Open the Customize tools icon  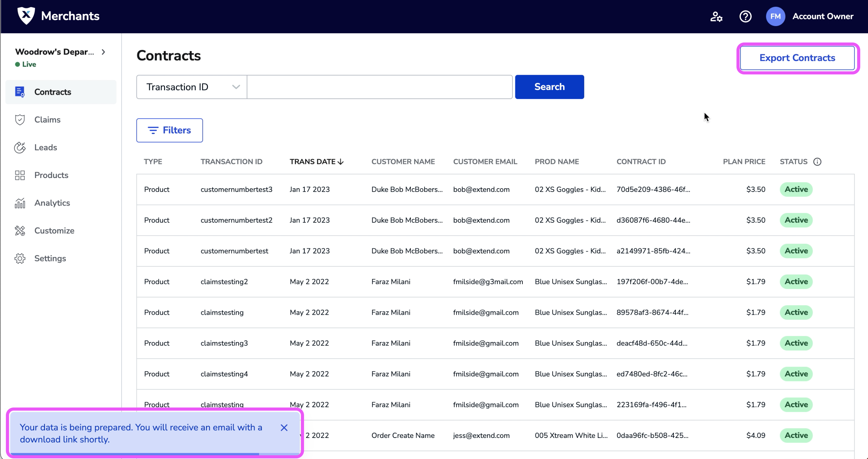point(20,231)
